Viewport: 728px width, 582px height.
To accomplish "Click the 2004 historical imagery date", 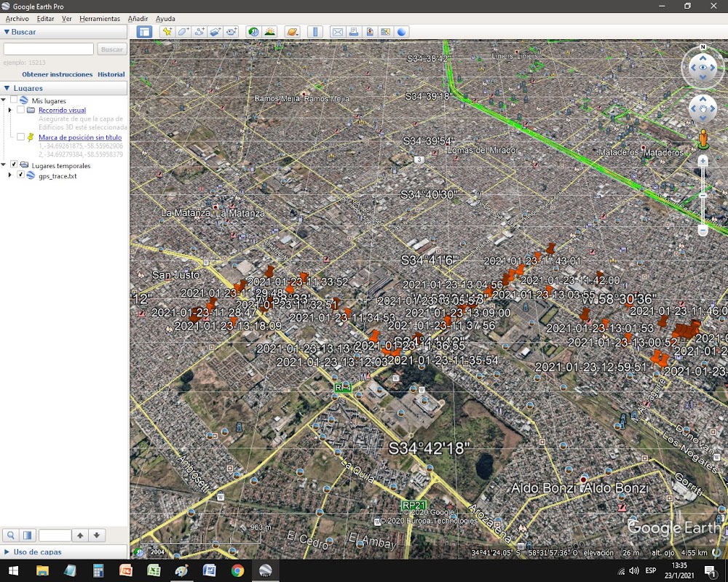I will click(157, 552).
